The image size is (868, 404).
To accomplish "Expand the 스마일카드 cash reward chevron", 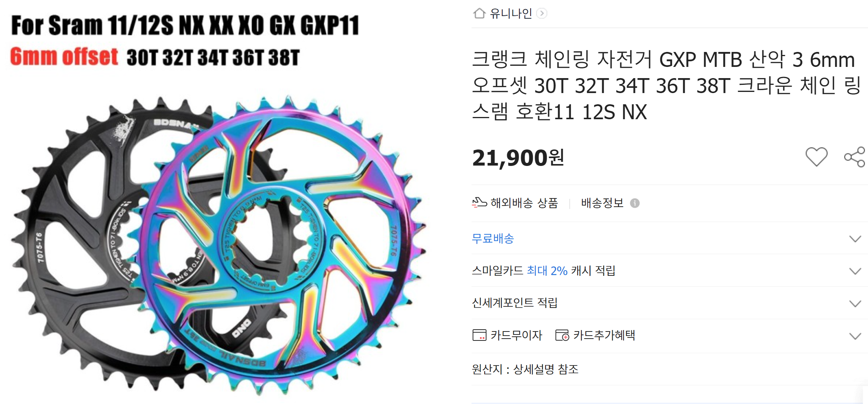I will point(855,271).
